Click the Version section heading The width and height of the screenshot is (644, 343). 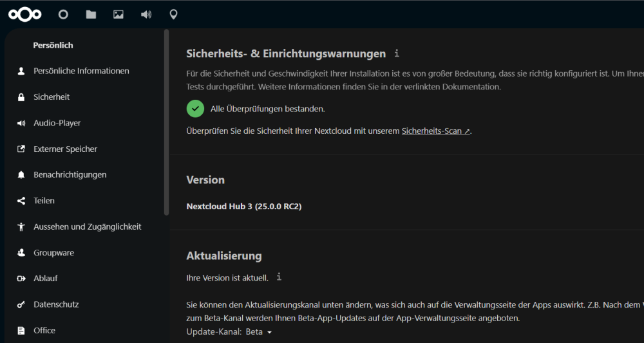(205, 180)
